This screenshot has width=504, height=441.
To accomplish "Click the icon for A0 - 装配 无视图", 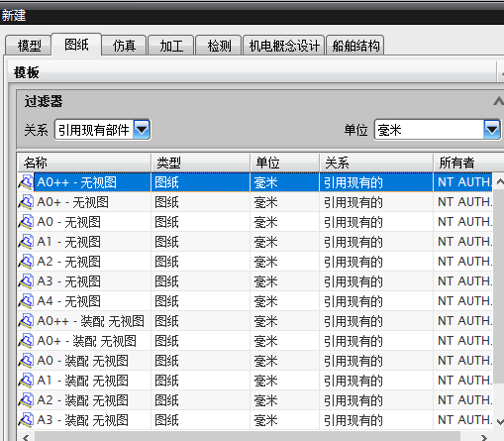I will (x=26, y=361).
